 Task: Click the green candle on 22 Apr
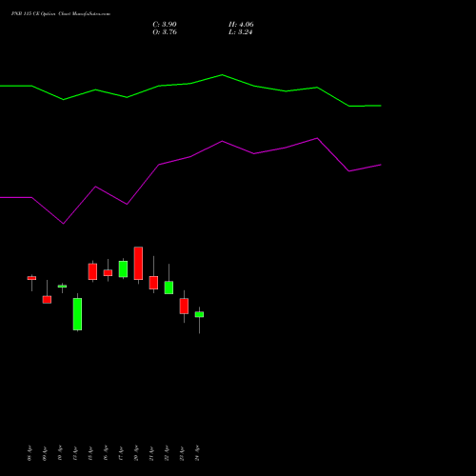(169, 288)
